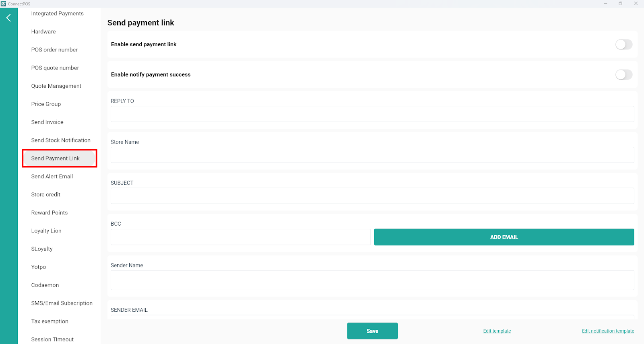Screen dimensions: 644x344
Task: Click the 'SENDER EMAIL' field label
Action: pos(129,310)
